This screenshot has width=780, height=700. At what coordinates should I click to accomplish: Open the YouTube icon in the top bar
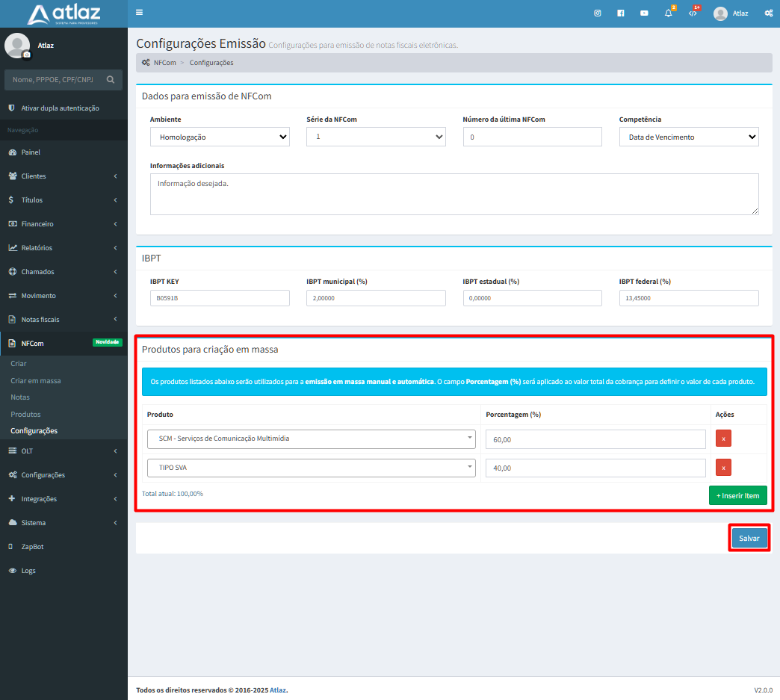point(644,13)
